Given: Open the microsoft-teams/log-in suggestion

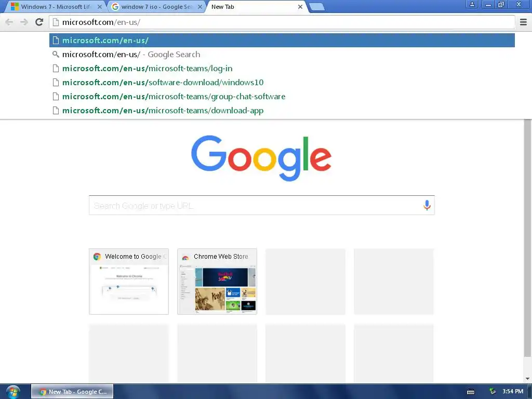Looking at the screenshot, I should [x=282, y=69].
